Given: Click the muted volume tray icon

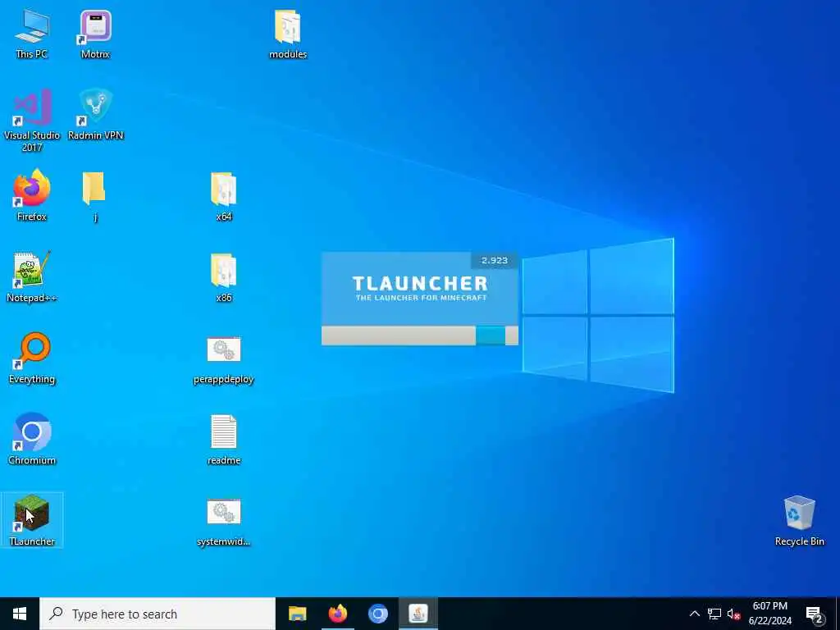Looking at the screenshot, I should click(x=733, y=614).
